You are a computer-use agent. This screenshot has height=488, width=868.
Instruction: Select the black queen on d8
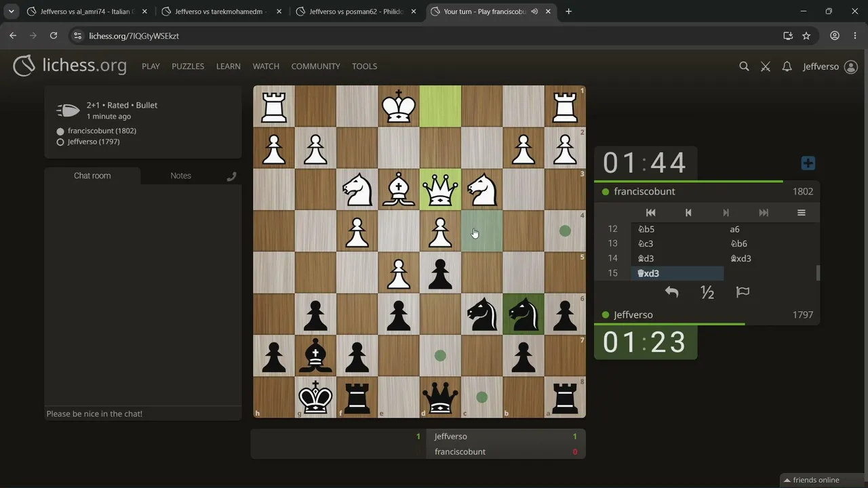pos(440,397)
